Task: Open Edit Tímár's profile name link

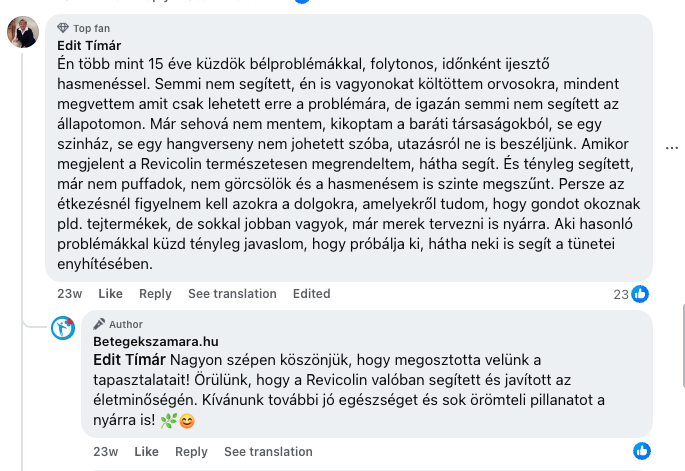Action: [x=90, y=45]
